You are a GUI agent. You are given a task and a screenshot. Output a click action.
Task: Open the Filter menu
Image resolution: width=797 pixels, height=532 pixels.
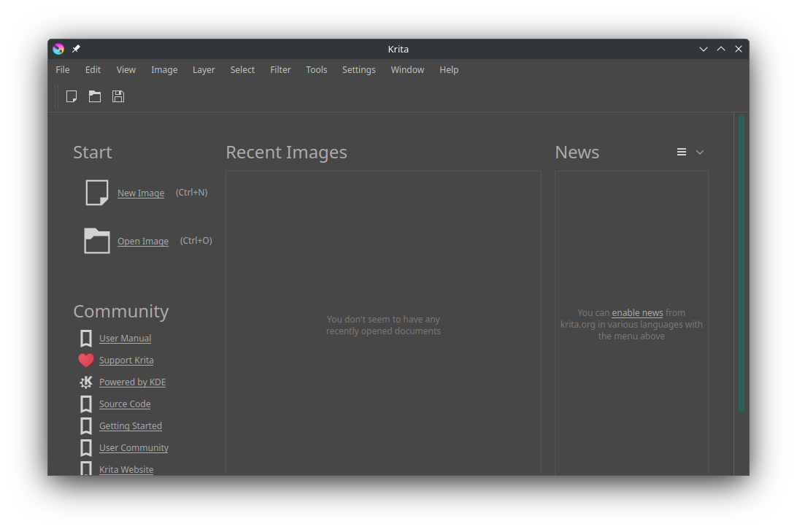click(x=280, y=70)
